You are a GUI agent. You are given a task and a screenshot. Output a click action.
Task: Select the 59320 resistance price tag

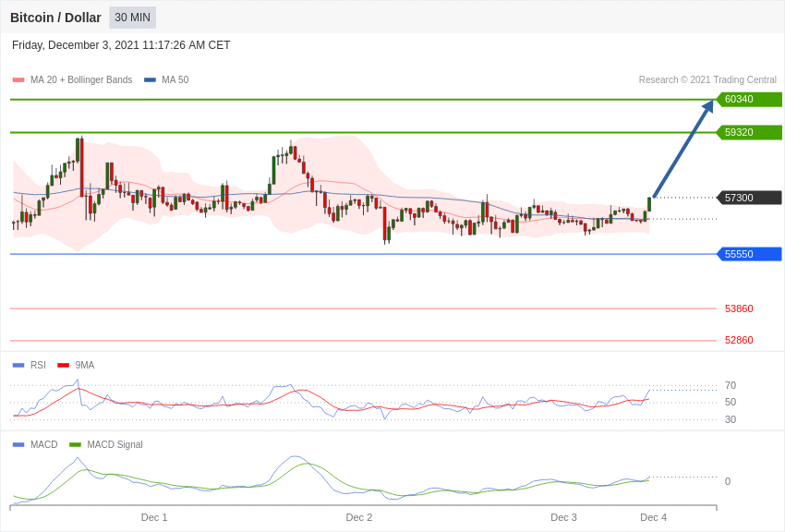tap(749, 133)
